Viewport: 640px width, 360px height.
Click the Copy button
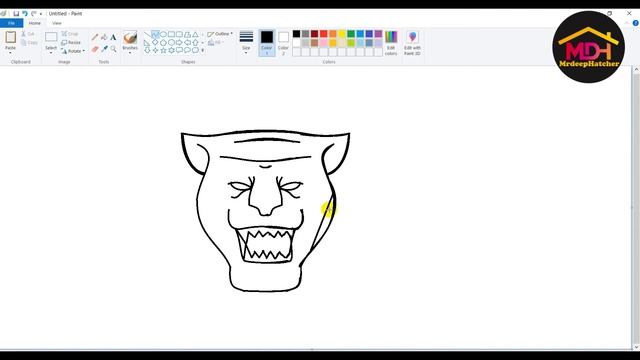(x=29, y=42)
